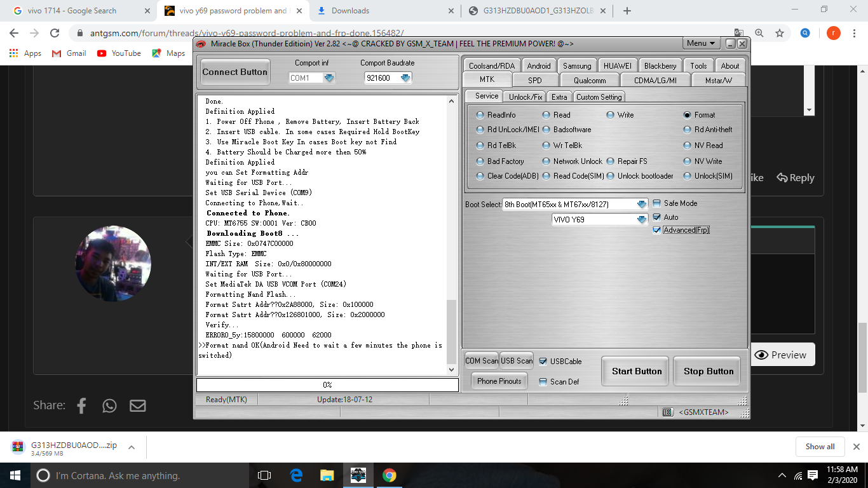Click the keyboard icon beside GSMXTEAM status
This screenshot has height=488, width=868.
pyautogui.click(x=667, y=412)
